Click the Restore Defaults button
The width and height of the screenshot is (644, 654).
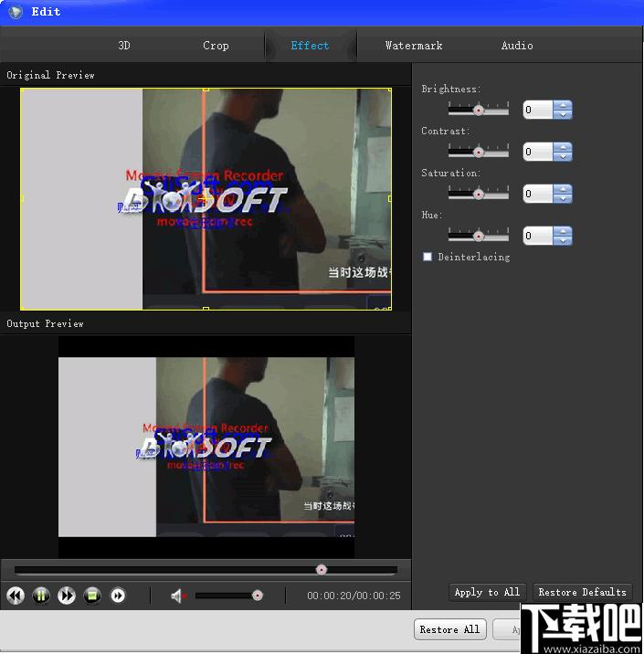pyautogui.click(x=582, y=592)
